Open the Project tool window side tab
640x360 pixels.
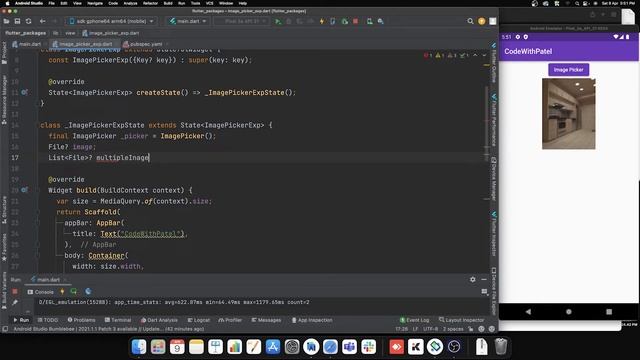(4, 53)
